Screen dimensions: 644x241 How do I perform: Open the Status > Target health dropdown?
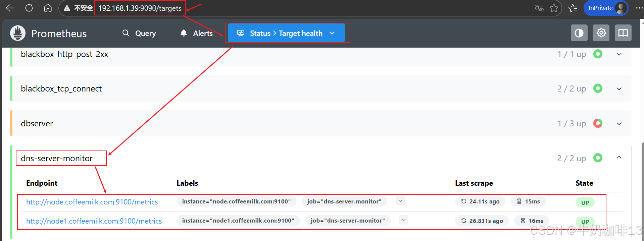click(286, 33)
